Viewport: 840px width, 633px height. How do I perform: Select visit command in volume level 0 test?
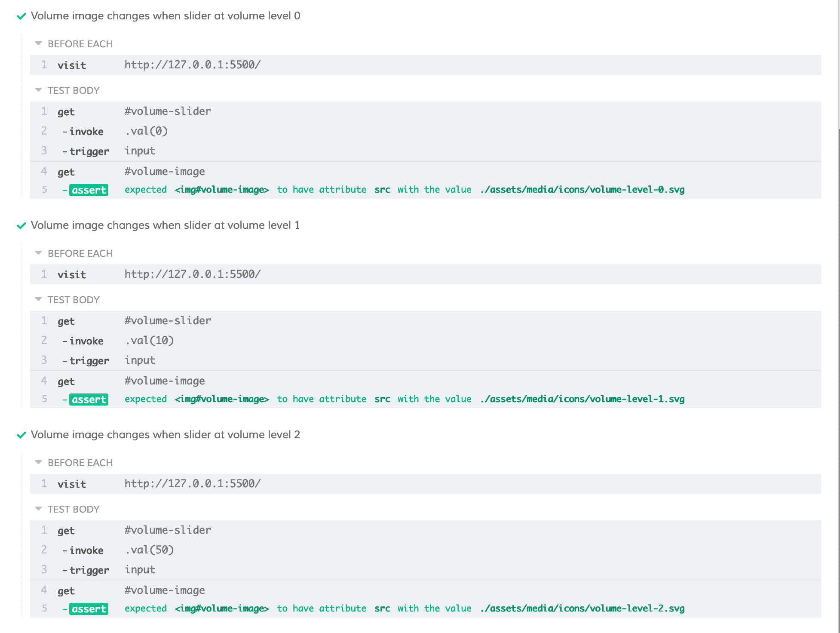click(x=426, y=65)
